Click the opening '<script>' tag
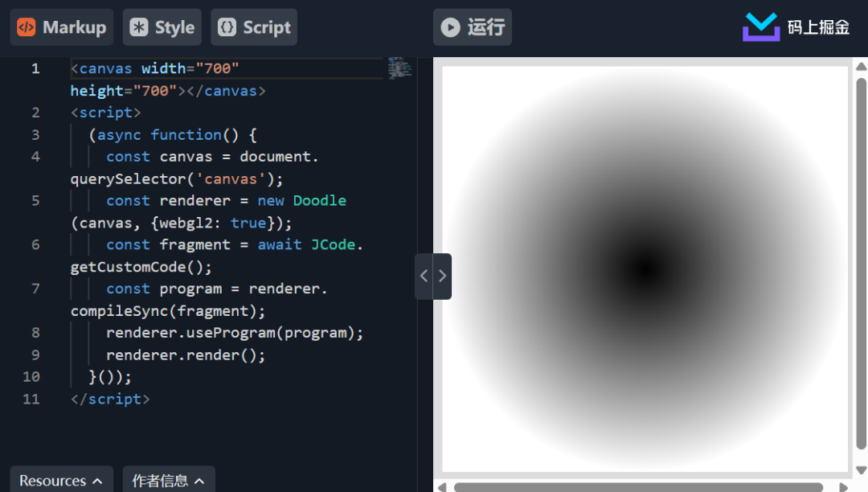868x492 pixels. click(x=106, y=113)
